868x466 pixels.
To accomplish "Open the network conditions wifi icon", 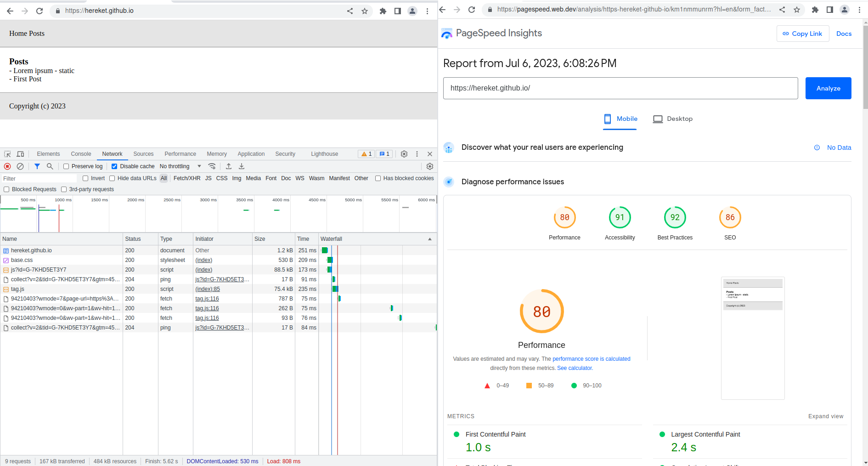I will pyautogui.click(x=212, y=166).
